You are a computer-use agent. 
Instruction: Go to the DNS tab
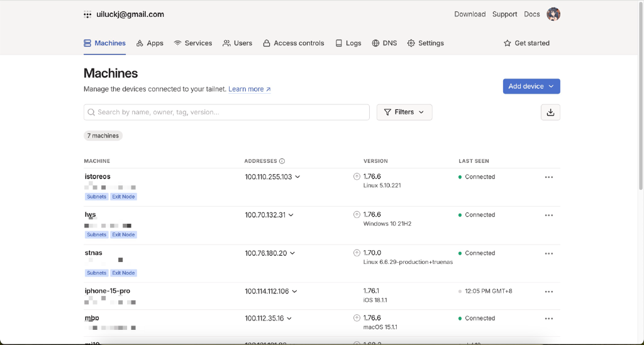tap(384, 43)
